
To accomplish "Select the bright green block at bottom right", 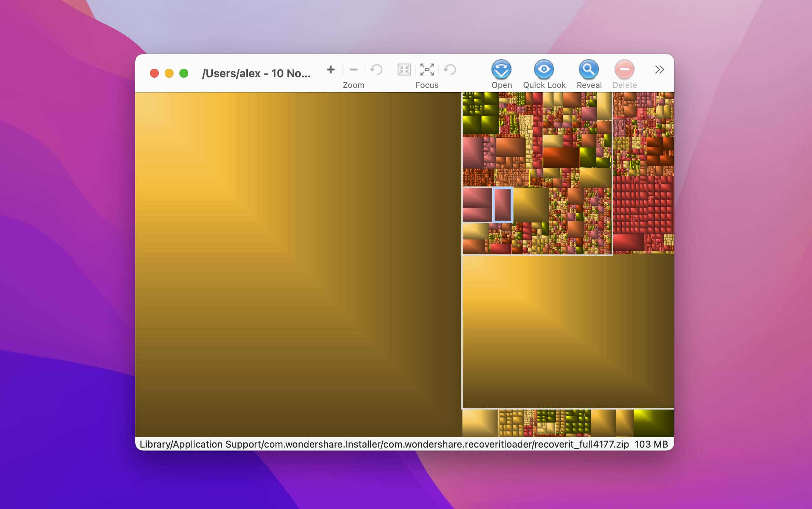I will pos(654,423).
